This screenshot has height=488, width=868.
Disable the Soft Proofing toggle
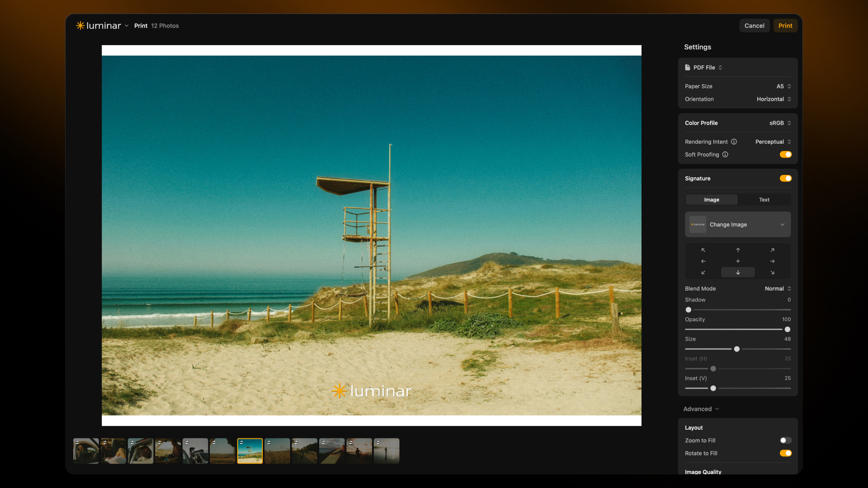click(786, 155)
